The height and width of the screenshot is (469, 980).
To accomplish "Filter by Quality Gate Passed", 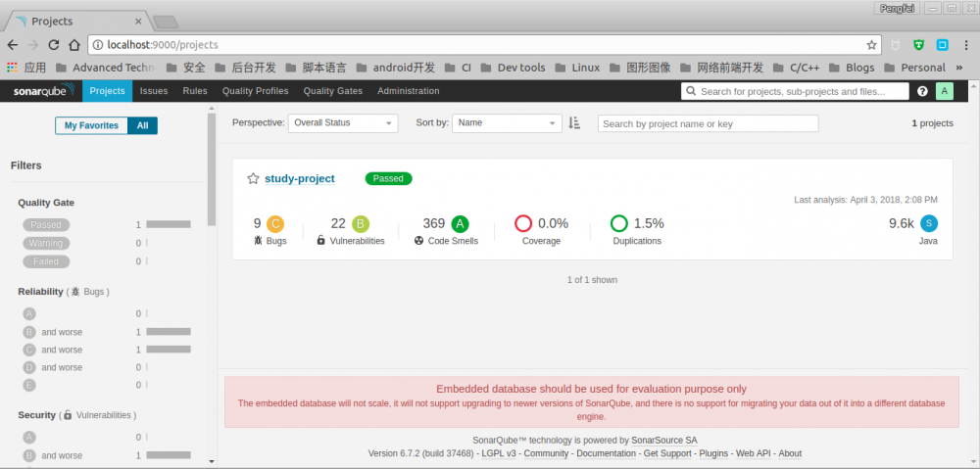I will (46, 225).
